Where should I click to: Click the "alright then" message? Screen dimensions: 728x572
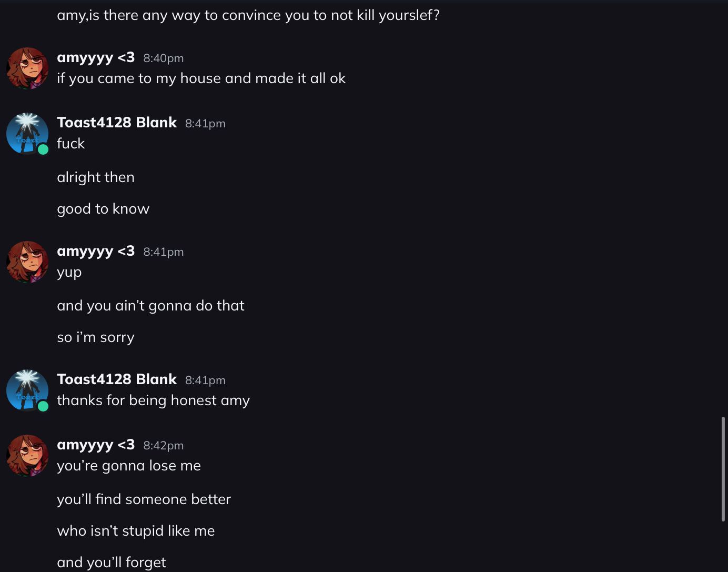[96, 177]
